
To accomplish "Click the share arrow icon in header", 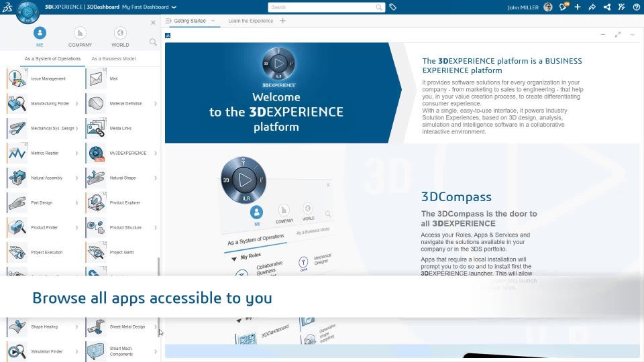I will point(592,7).
